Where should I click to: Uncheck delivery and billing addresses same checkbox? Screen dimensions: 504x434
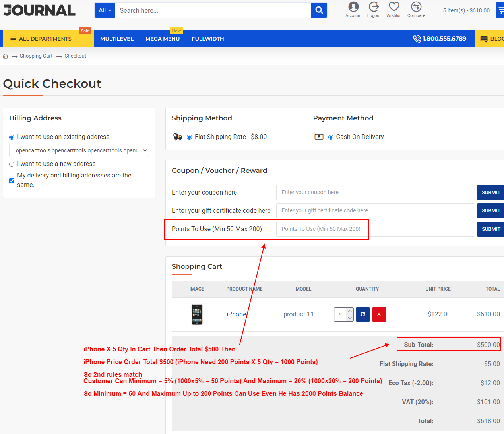[x=12, y=181]
